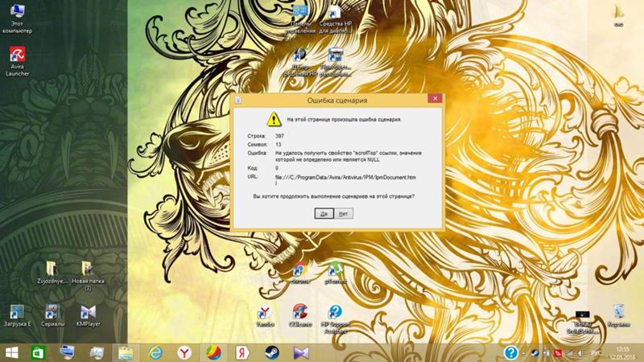
Task: Open File Explorer from taskbar
Action: [126, 352]
